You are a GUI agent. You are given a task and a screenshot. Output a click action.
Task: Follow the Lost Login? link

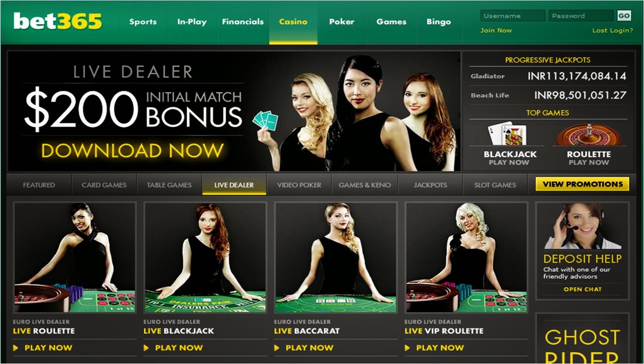[612, 30]
